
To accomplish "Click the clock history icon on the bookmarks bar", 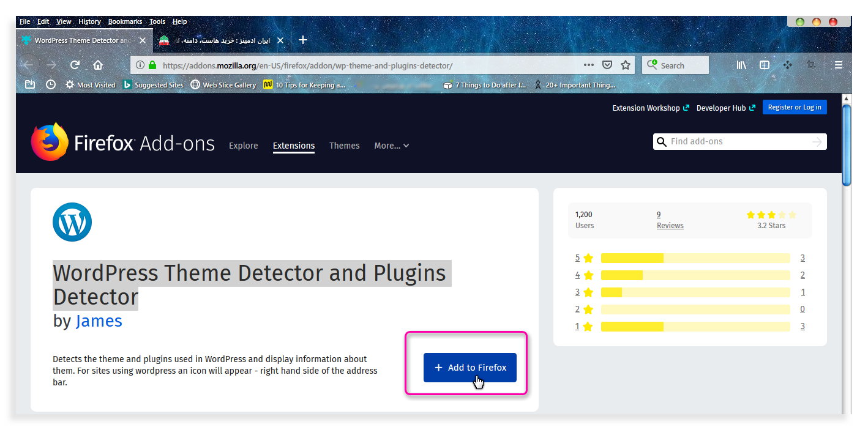I will 51,85.
